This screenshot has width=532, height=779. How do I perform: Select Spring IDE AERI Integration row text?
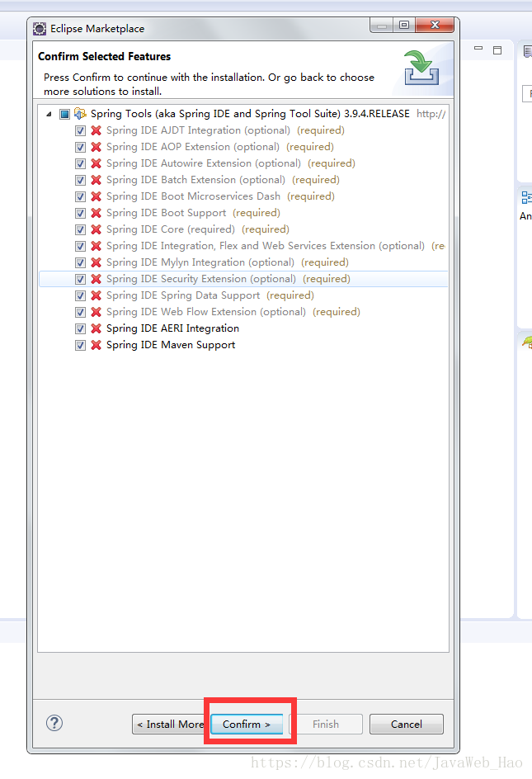pyautogui.click(x=173, y=328)
